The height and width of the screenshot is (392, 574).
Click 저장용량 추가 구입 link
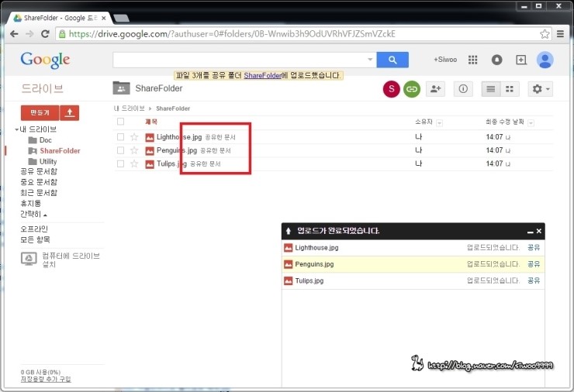tap(46, 379)
